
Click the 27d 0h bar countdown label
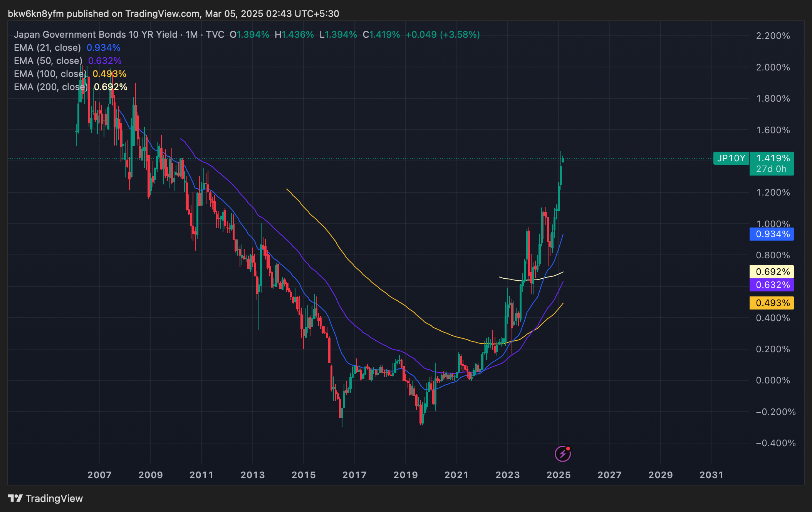[771, 169]
